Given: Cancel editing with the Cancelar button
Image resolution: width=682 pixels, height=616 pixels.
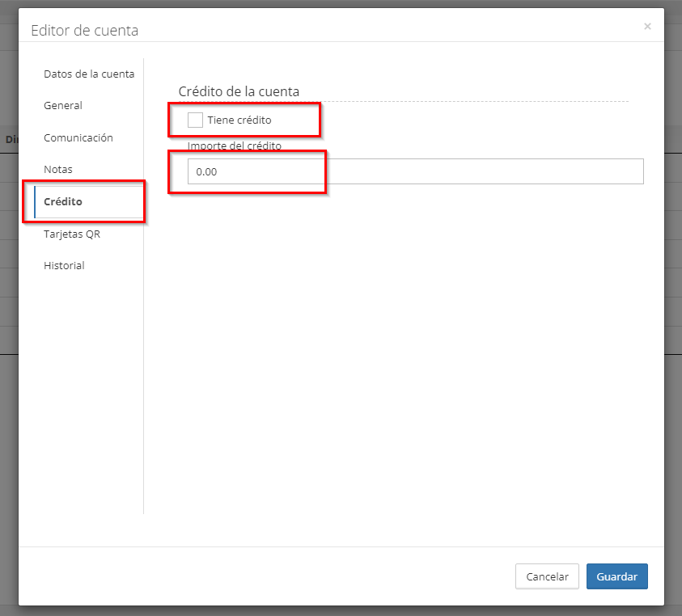Looking at the screenshot, I should pos(547,576).
